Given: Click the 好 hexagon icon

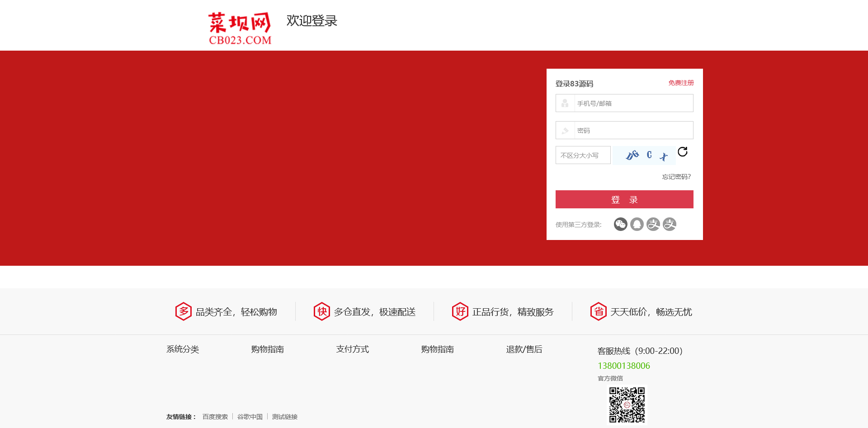Looking at the screenshot, I should (460, 311).
